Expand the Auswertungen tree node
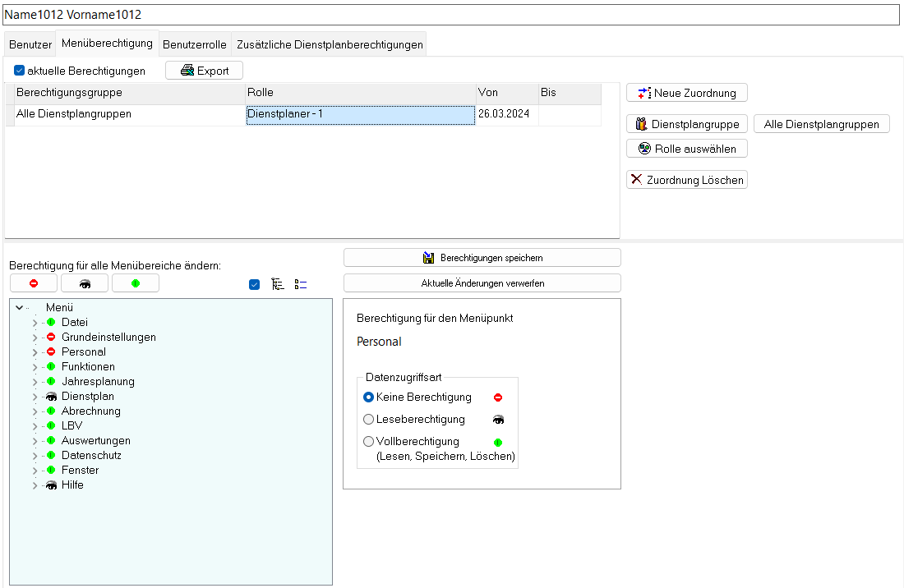This screenshot has height=588, width=904. click(35, 441)
